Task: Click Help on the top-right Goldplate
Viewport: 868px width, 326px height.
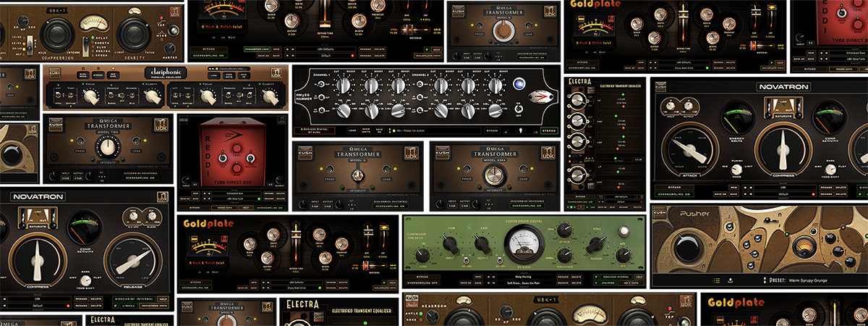Action: [780, 62]
